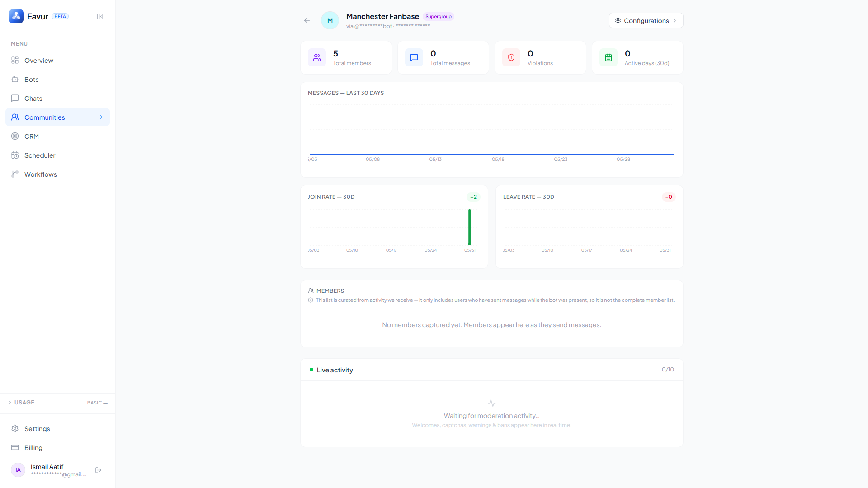Click the green join rate bar
This screenshot has height=488, width=868.
click(x=470, y=227)
